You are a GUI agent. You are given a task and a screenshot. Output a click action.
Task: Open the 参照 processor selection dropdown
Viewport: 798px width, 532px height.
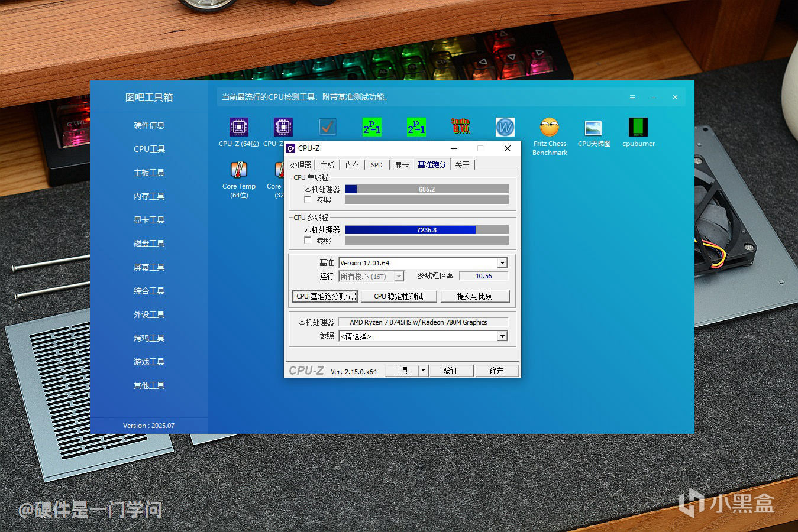[502, 336]
